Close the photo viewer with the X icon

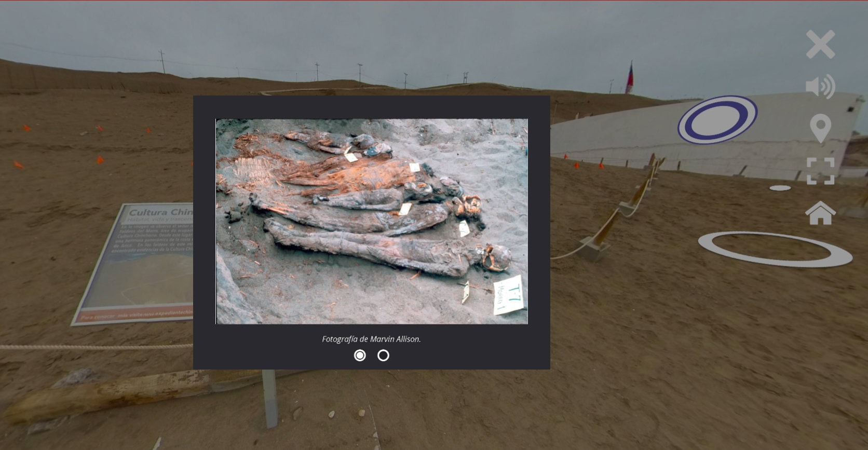(820, 45)
